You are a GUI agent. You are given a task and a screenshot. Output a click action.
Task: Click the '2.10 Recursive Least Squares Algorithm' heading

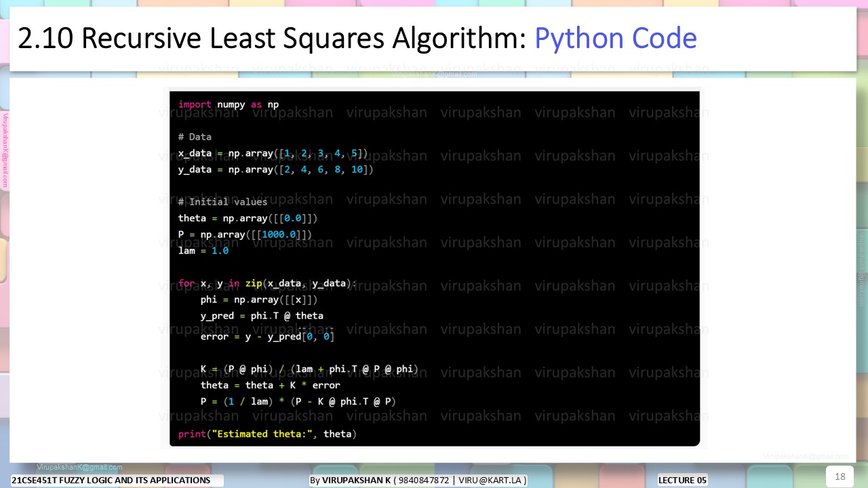[x=272, y=39]
